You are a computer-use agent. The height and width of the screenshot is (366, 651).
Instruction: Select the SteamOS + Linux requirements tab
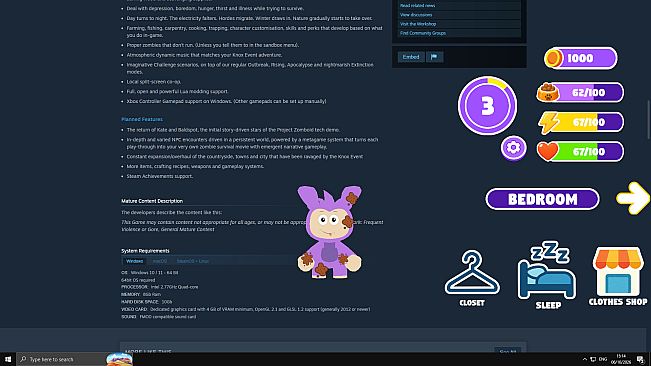193,261
